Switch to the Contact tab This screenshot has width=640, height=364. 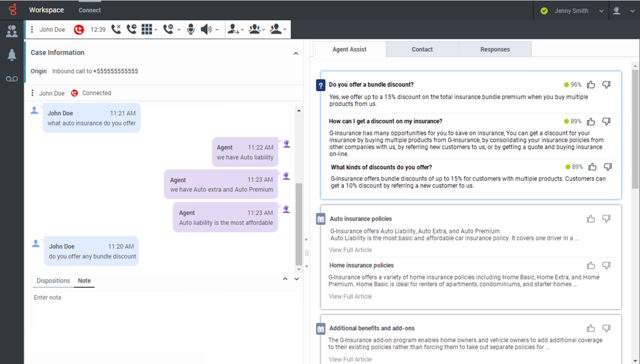(x=422, y=49)
